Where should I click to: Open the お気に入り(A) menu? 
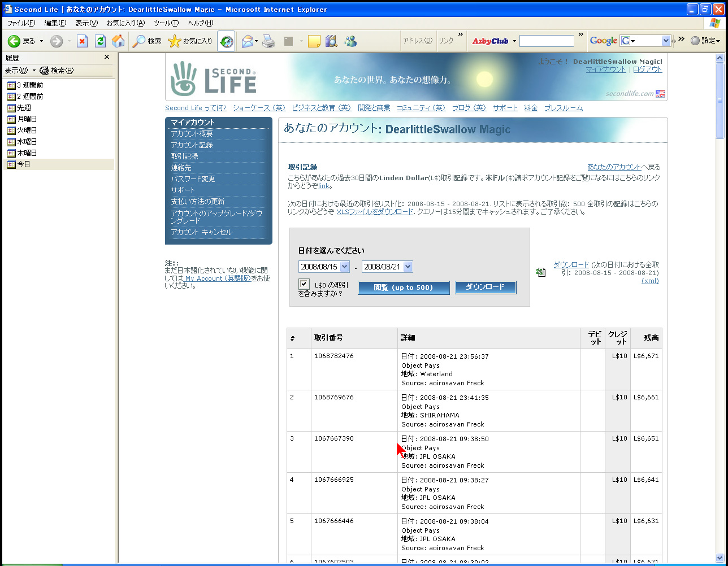coord(125,23)
